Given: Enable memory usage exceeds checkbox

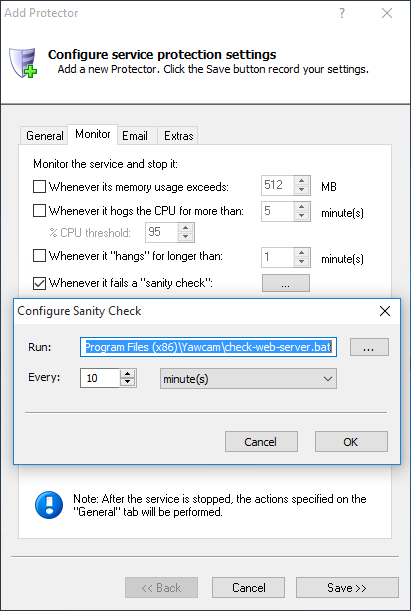Looking at the screenshot, I should coord(39,187).
